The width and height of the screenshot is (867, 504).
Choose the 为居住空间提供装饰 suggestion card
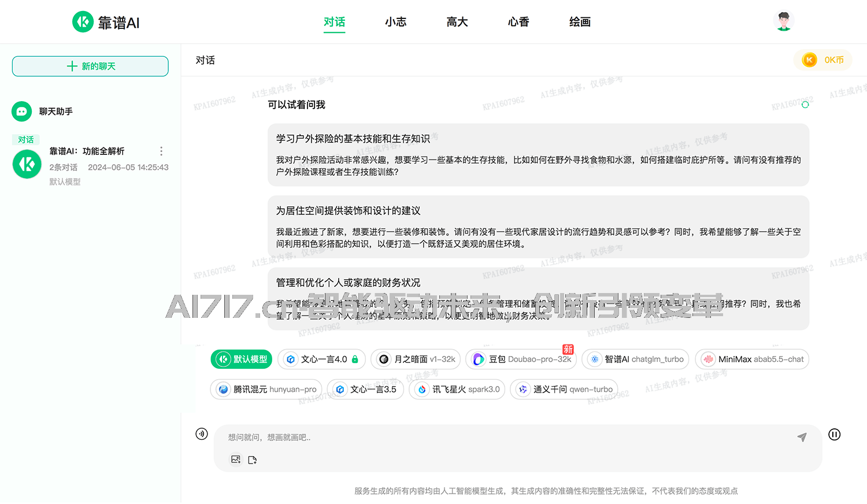[x=538, y=227]
